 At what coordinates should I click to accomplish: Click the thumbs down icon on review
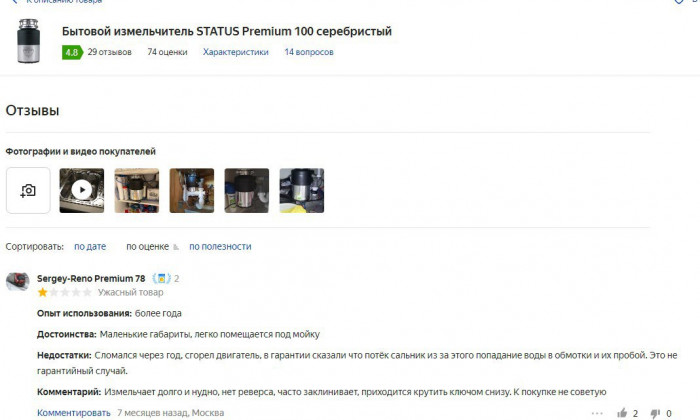pyautogui.click(x=655, y=414)
